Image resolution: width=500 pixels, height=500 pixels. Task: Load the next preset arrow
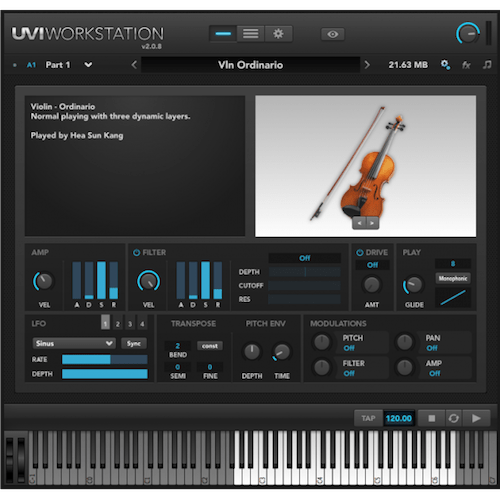367,65
